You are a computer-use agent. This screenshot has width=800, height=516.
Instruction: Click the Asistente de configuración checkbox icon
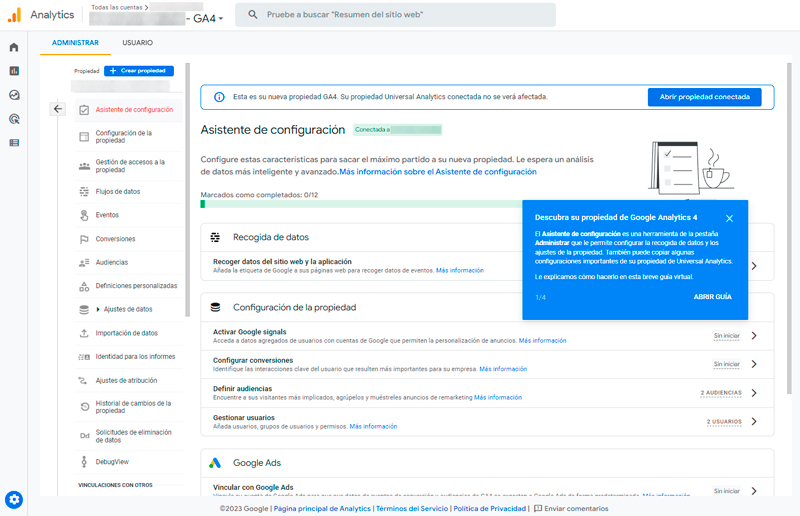pyautogui.click(x=84, y=110)
